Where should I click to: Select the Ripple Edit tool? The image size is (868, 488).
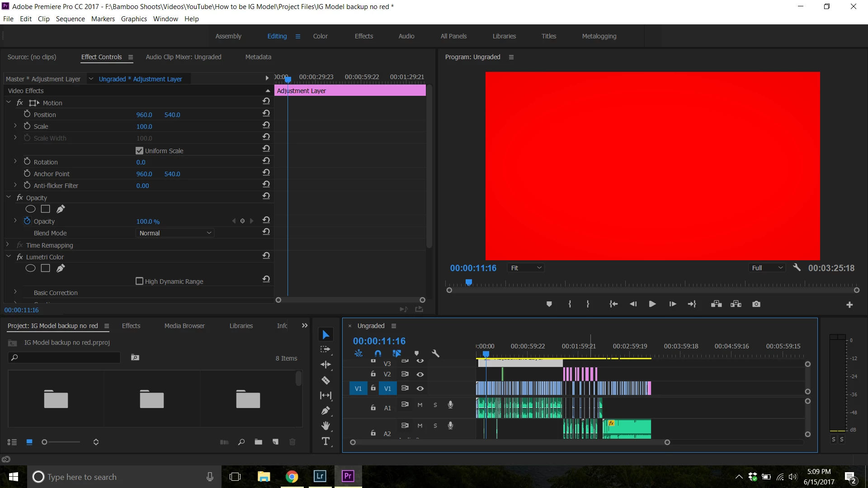point(325,365)
